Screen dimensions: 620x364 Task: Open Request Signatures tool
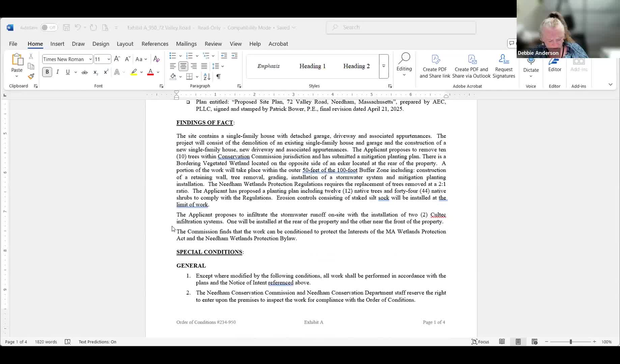[x=504, y=66]
